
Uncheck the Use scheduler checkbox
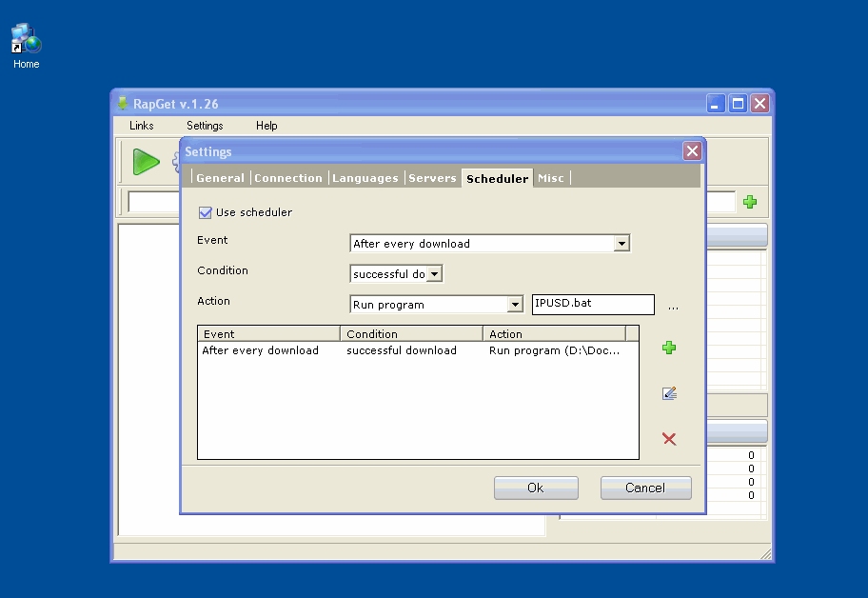[x=206, y=212]
